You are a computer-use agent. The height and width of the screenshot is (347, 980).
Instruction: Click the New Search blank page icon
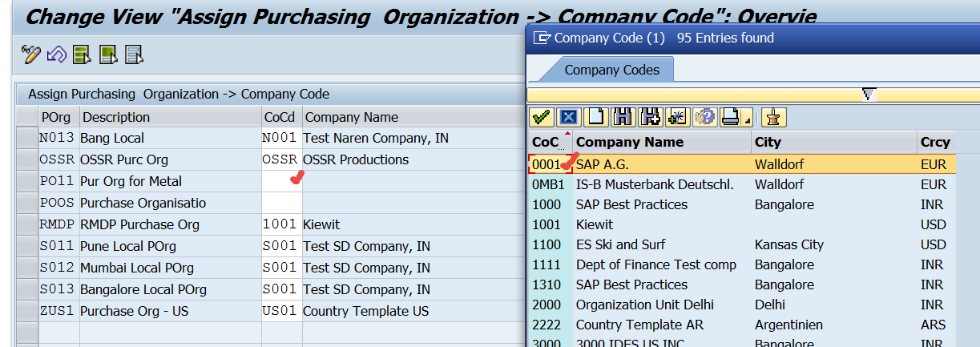(x=595, y=118)
